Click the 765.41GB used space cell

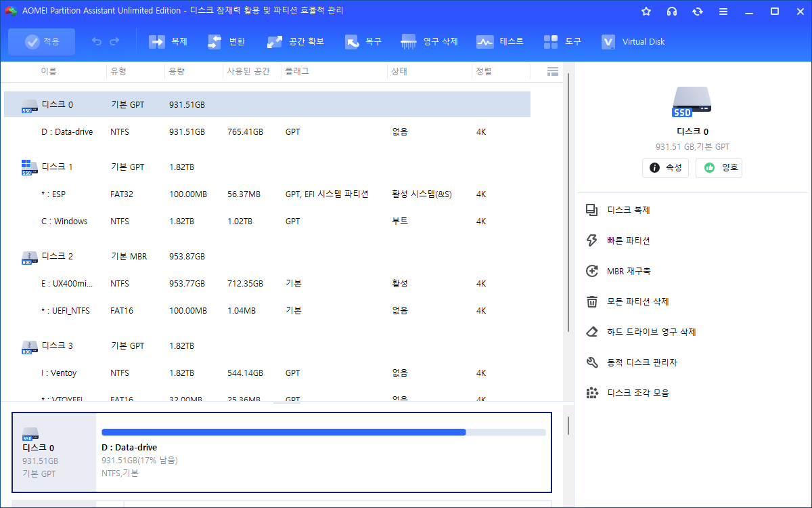[245, 132]
